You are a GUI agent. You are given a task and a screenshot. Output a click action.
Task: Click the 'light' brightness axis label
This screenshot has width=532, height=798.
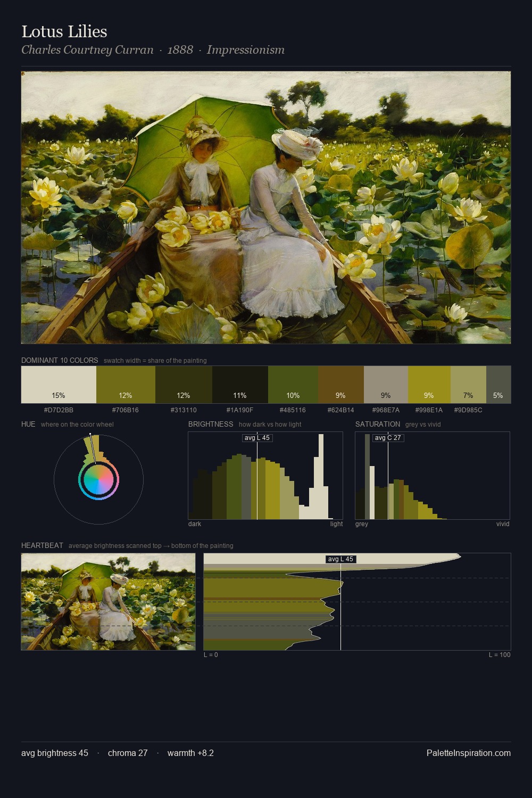336,524
